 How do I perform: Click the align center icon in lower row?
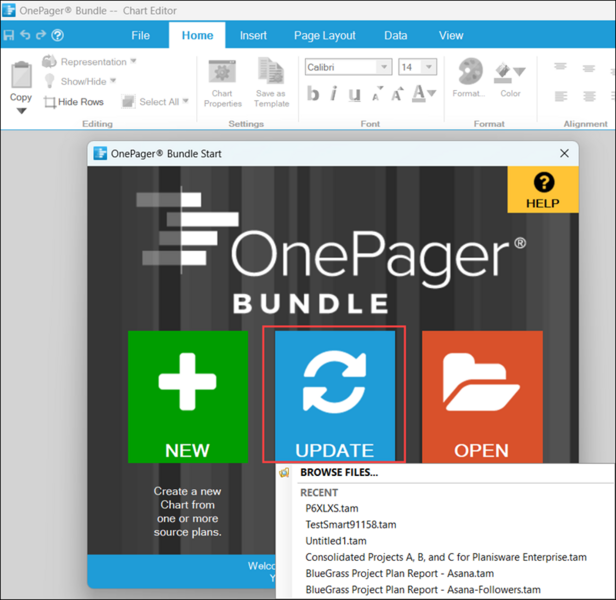pyautogui.click(x=589, y=96)
